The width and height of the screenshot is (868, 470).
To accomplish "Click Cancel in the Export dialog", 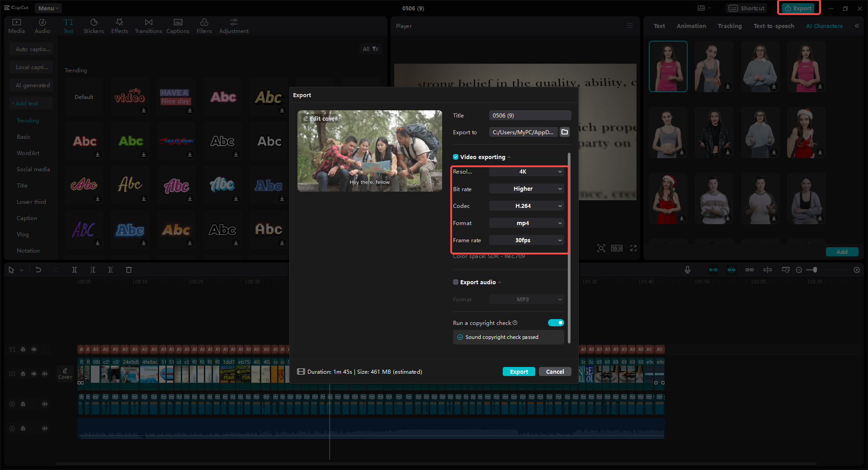I will coord(555,371).
